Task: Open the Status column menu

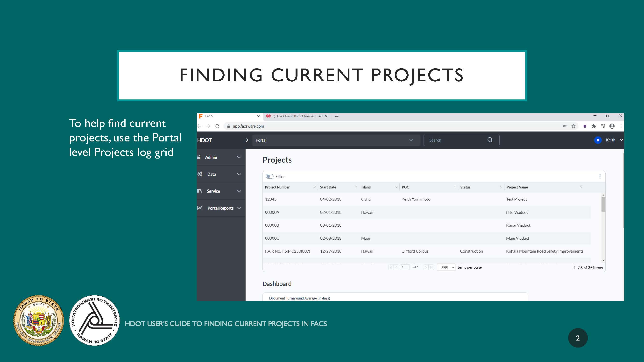Action: (x=501, y=187)
